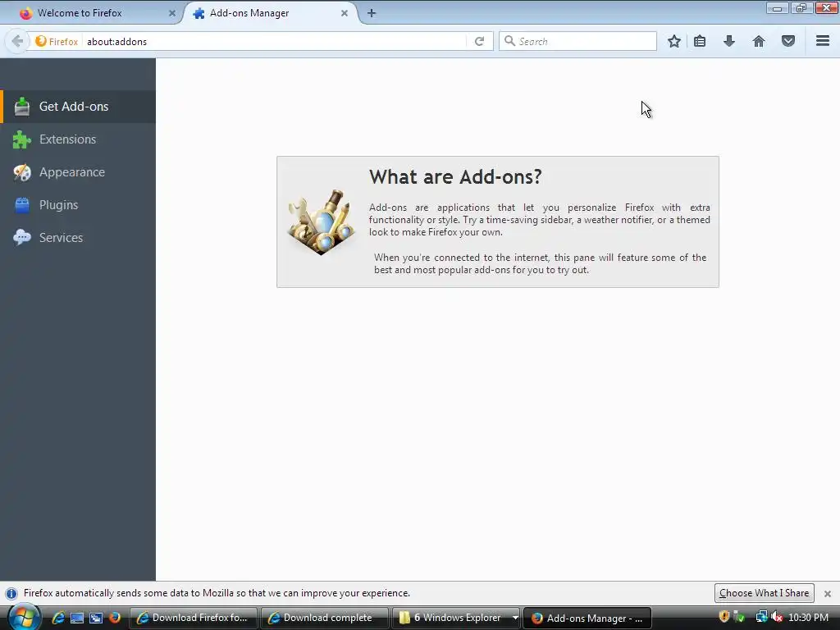Expand Windows Explorer group dropdown arrow
The width and height of the screenshot is (840, 630).
(515, 618)
